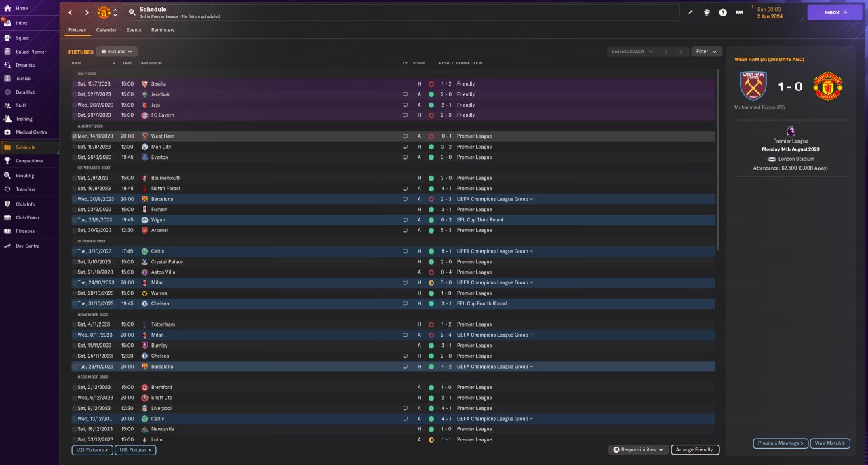Click the View Match button
The width and height of the screenshot is (868, 465).
click(829, 443)
